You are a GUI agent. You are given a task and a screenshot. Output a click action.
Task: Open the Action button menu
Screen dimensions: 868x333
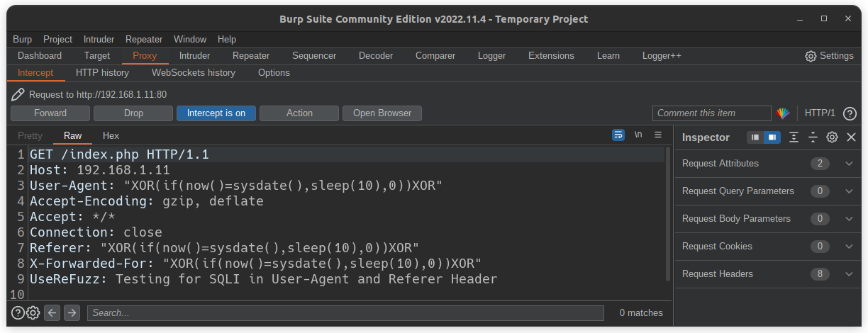299,113
